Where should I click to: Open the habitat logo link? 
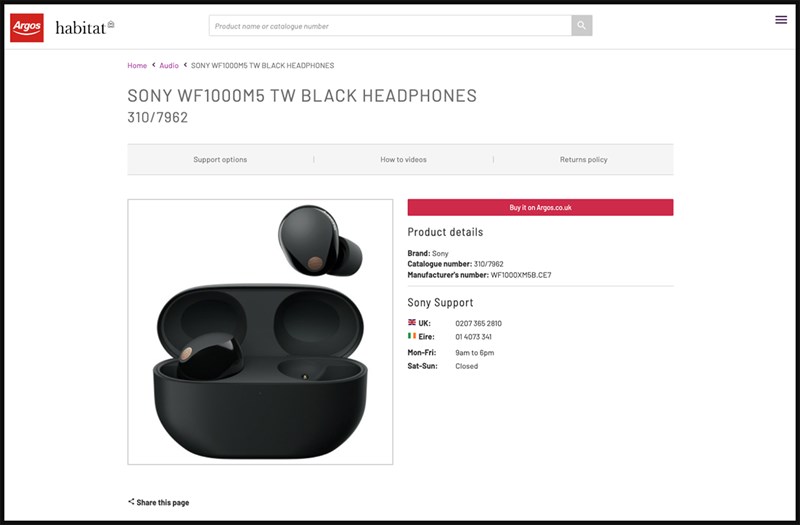pyautogui.click(x=85, y=27)
